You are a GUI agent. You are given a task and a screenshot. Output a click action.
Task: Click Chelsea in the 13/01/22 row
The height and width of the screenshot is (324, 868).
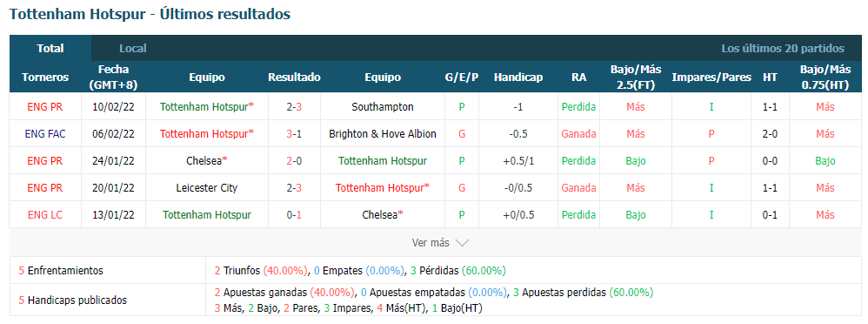[x=380, y=215]
